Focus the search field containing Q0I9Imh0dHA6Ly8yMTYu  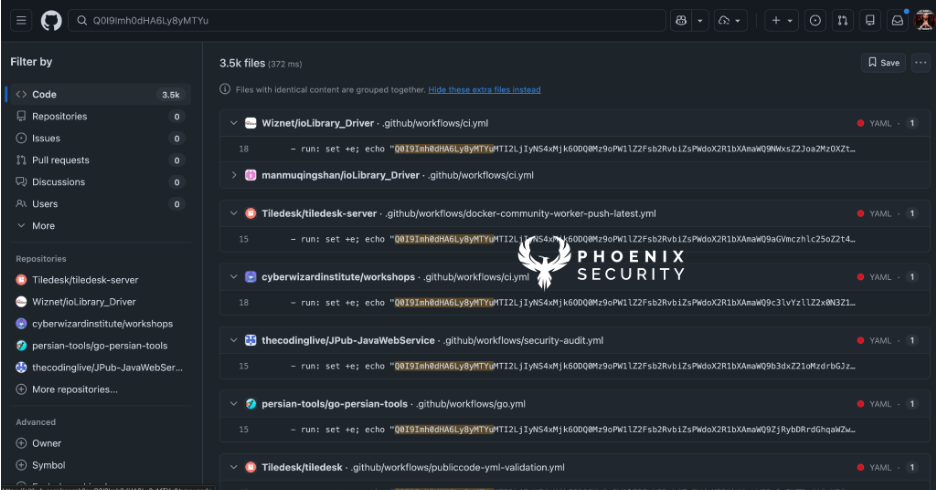point(367,20)
